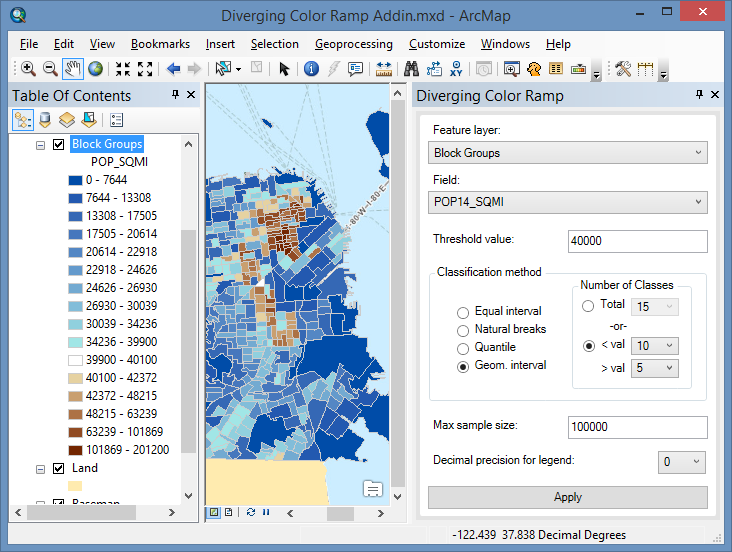Screen dimensions: 732x552
Task: Open the Go To XY tool
Action: tap(456, 69)
